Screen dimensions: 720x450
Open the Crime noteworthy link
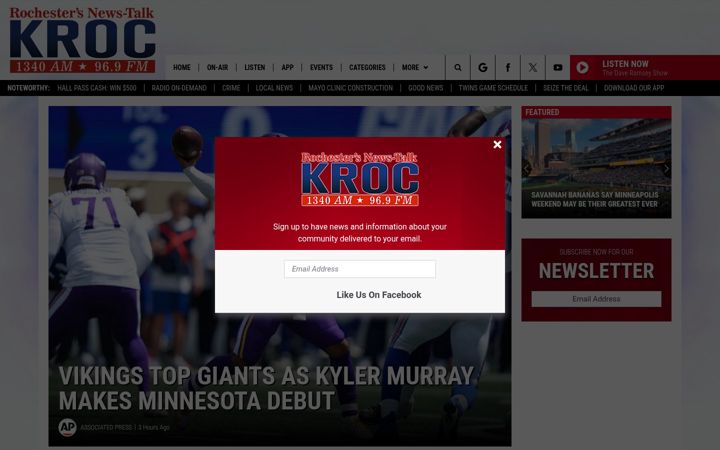click(x=231, y=88)
